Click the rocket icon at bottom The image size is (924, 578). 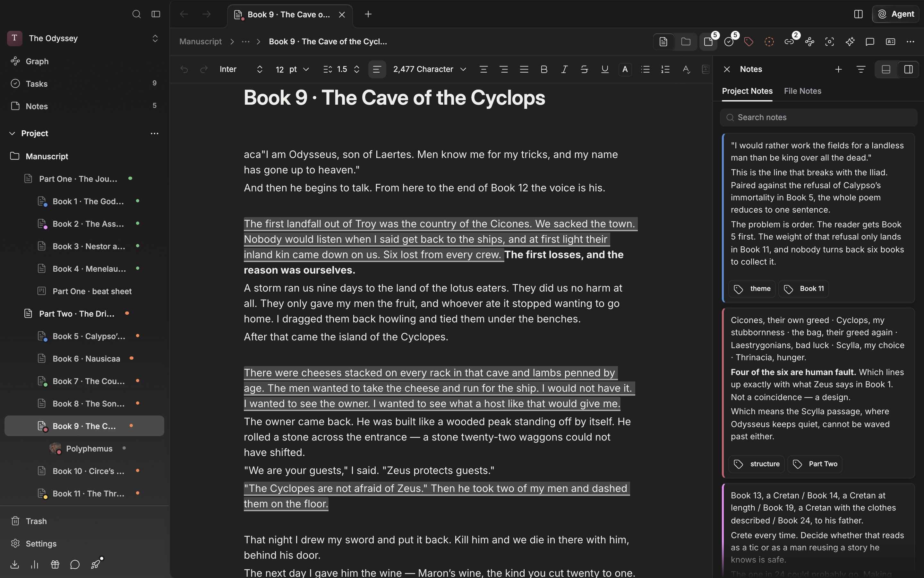96,564
